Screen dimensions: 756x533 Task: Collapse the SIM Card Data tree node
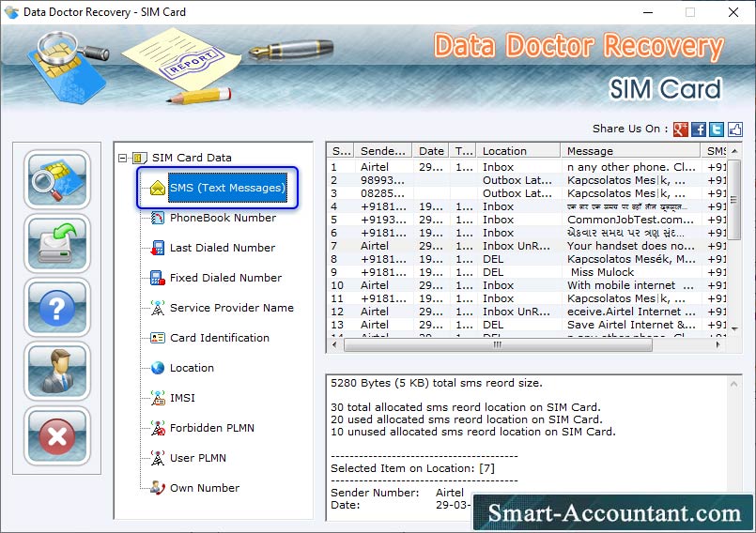point(122,158)
